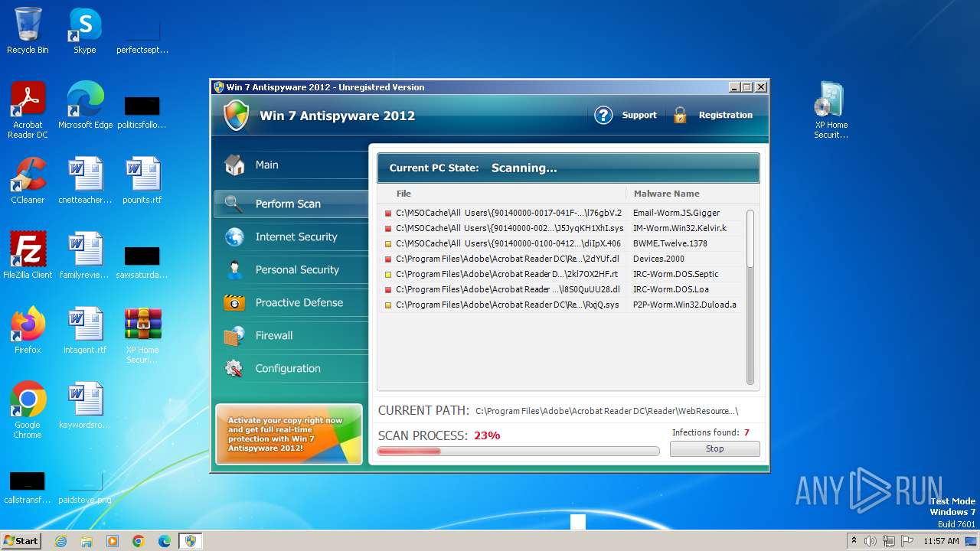Screen dimensions: 980x551
Task: Select the IRC-Worm.DOS.Loa row
Action: [x=561, y=289]
